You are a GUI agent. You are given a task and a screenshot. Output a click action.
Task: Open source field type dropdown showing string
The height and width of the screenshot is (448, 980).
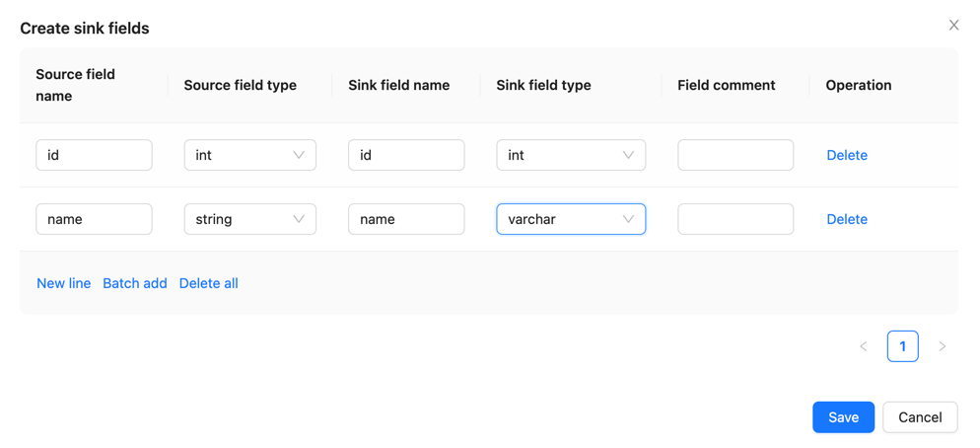(249, 219)
